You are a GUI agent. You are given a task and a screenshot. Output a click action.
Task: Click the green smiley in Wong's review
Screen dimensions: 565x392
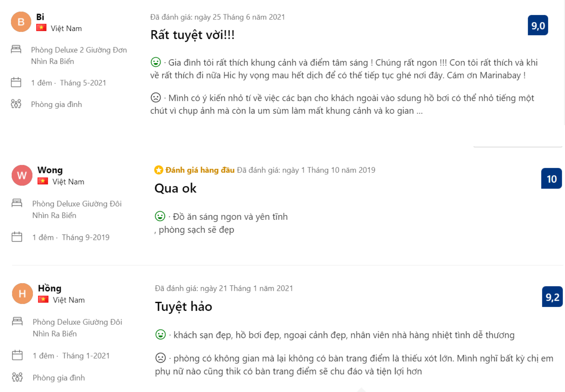[160, 216]
